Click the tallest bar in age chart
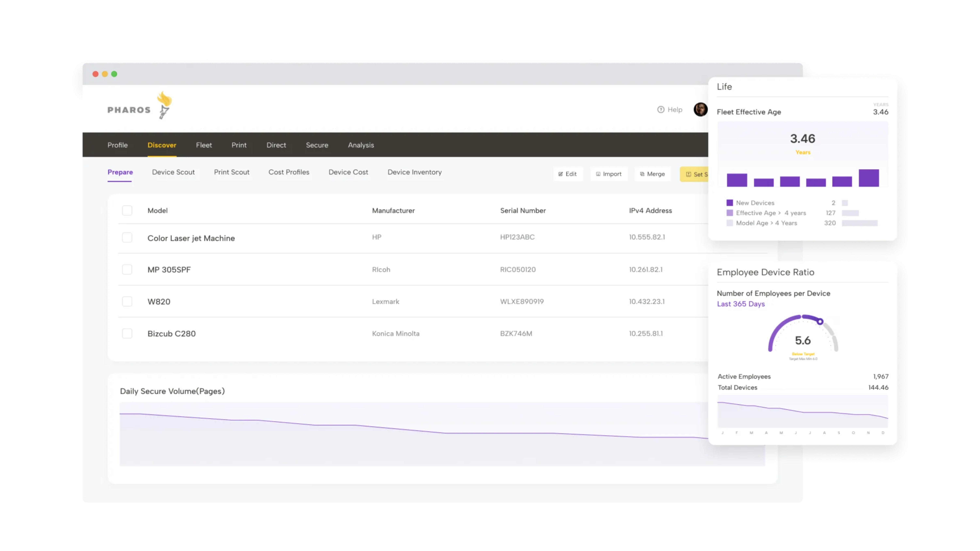This screenshot has width=980, height=551. tap(869, 178)
